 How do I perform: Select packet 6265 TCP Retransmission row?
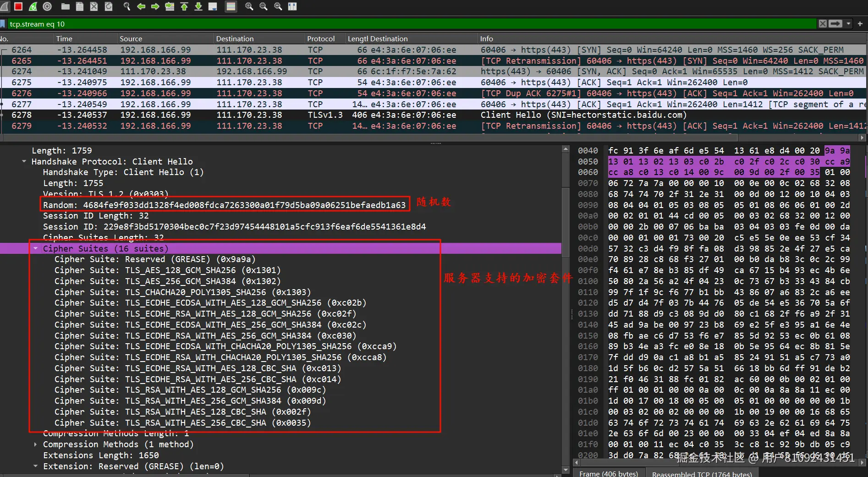433,61
